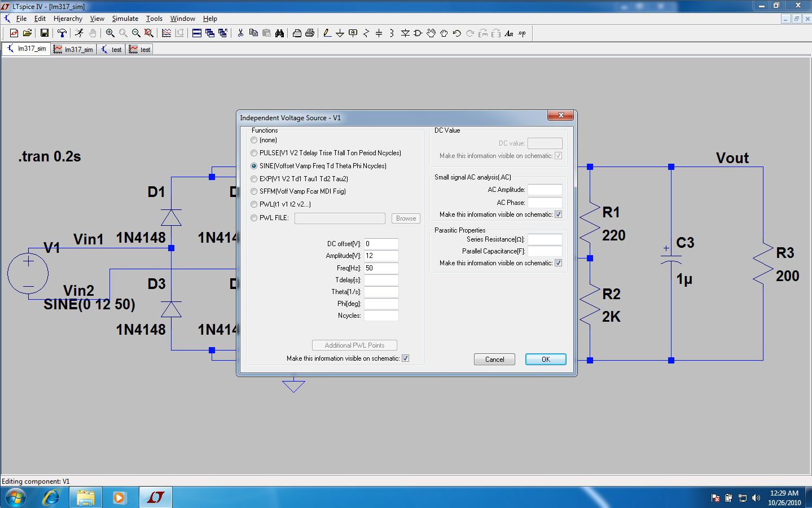812x508 pixels.
Task: Select the Place Diode tool
Action: (405, 33)
